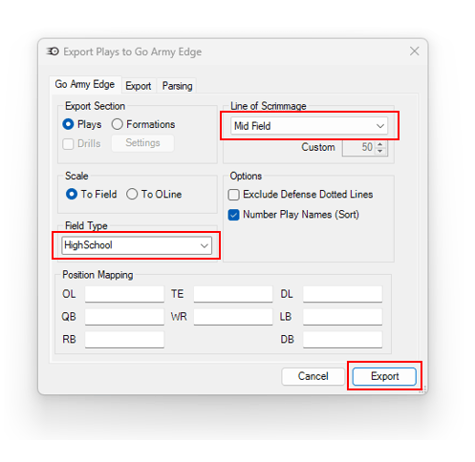Open the Go Army Edge tab
475x462 pixels.
pos(85,84)
